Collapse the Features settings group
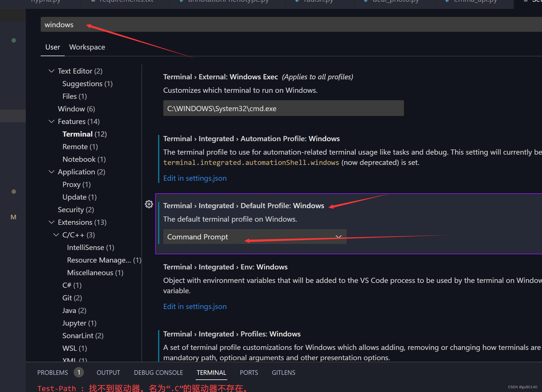 [52, 121]
